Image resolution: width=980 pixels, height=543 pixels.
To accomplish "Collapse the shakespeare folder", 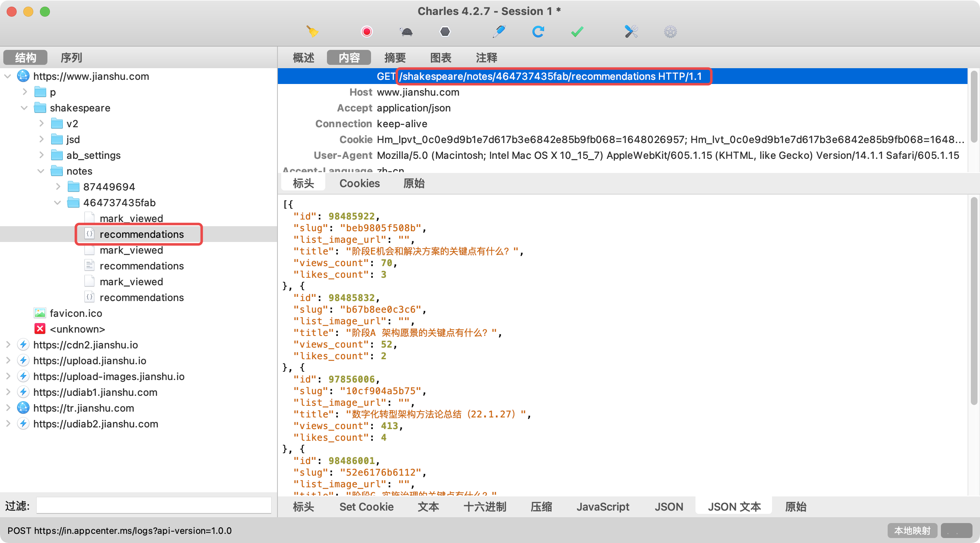I will (x=25, y=108).
